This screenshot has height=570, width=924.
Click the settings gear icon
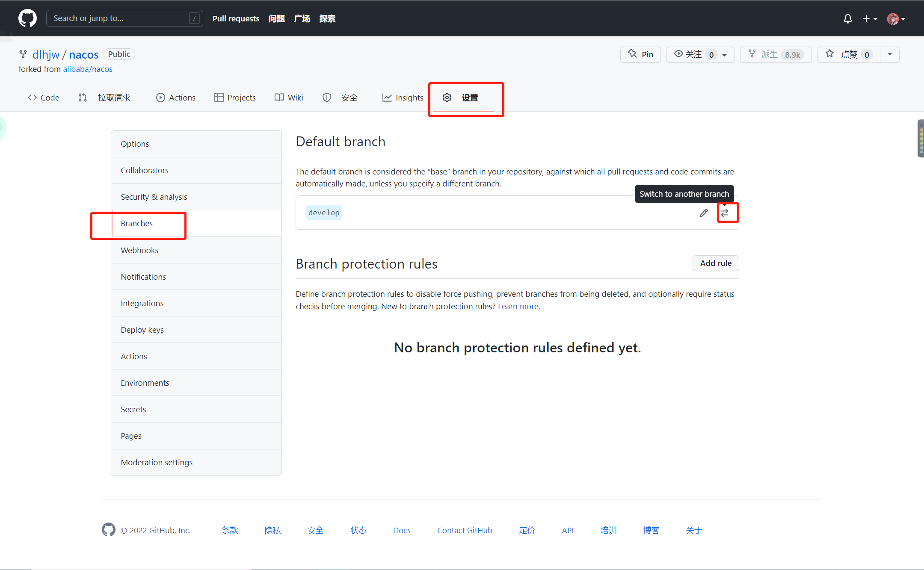coord(447,97)
